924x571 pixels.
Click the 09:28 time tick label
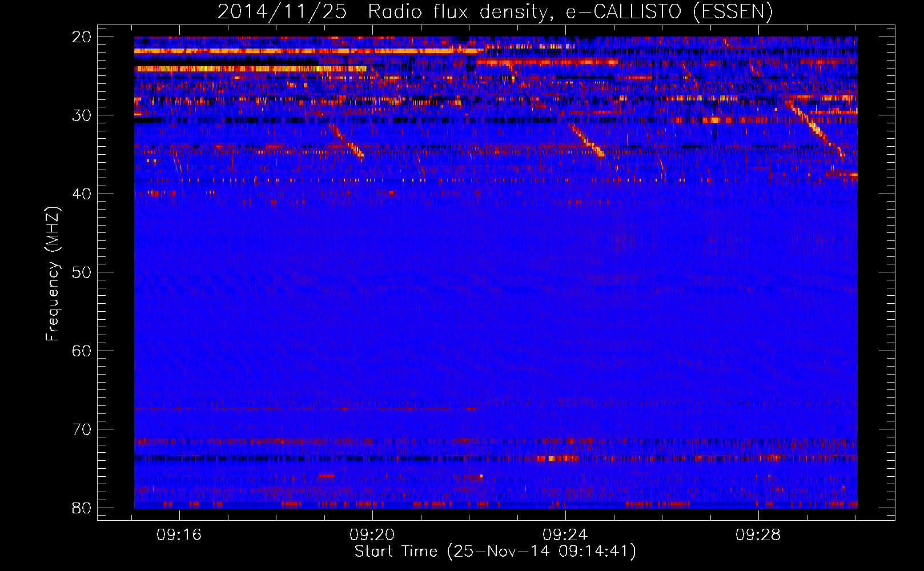point(758,535)
